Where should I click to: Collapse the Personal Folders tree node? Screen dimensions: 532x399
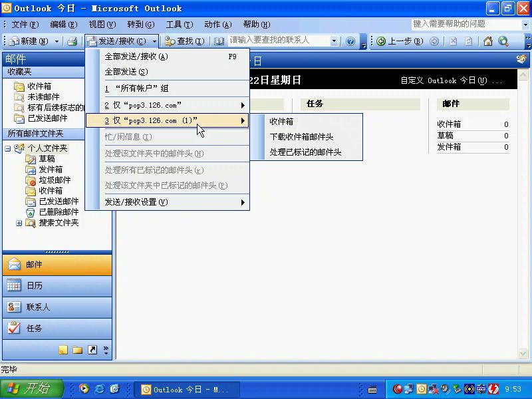tap(8, 148)
